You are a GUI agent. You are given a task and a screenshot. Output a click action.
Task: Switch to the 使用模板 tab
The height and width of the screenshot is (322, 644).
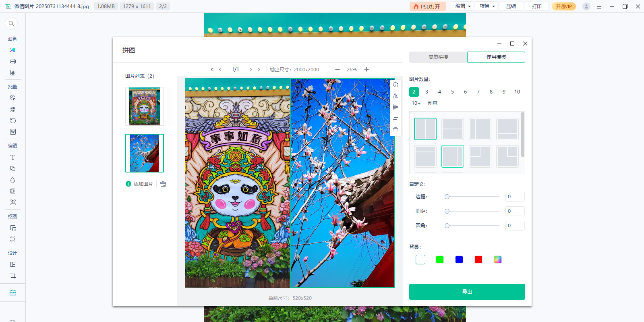click(x=496, y=57)
